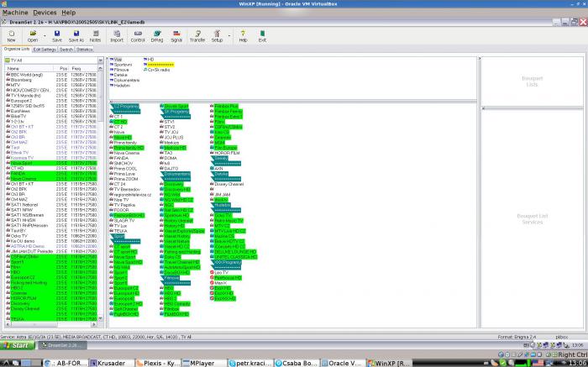Open the Machine menu of VirtualBox
The image size is (588, 367).
coord(15,13)
